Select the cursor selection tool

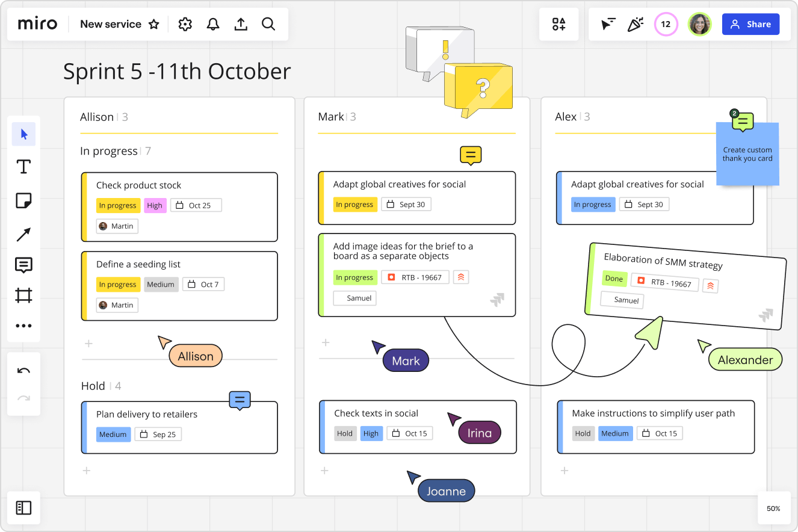pyautogui.click(x=23, y=134)
